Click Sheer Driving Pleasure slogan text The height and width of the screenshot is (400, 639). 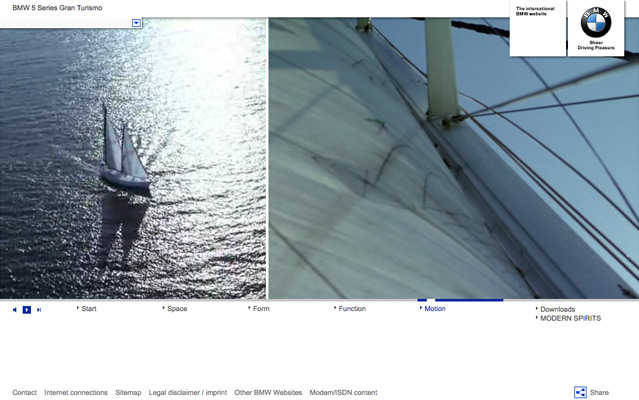[x=596, y=45]
